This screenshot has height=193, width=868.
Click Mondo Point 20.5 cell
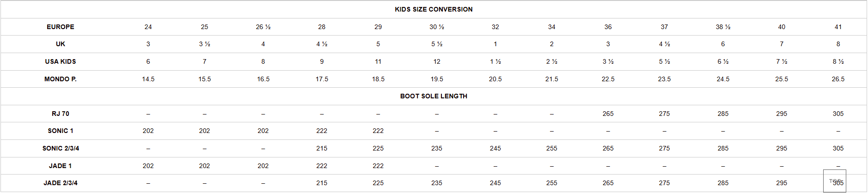pyautogui.click(x=495, y=79)
